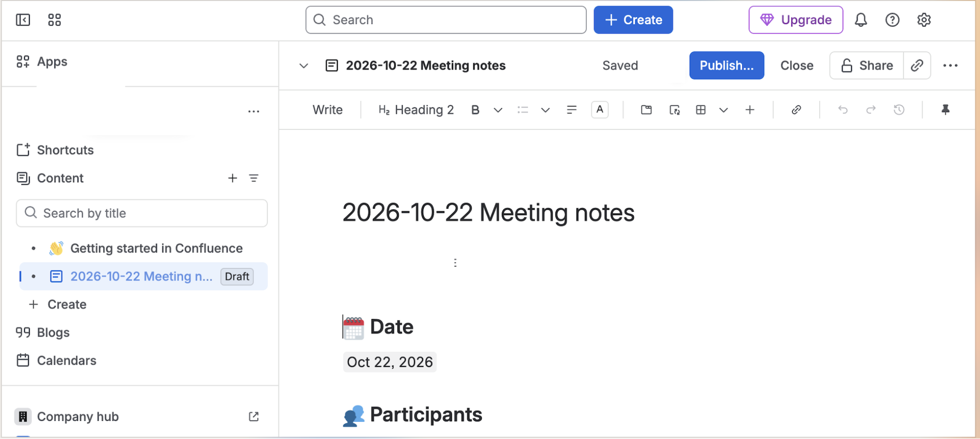Click the Saved status text
Screen dimensions: 980x439
point(620,66)
